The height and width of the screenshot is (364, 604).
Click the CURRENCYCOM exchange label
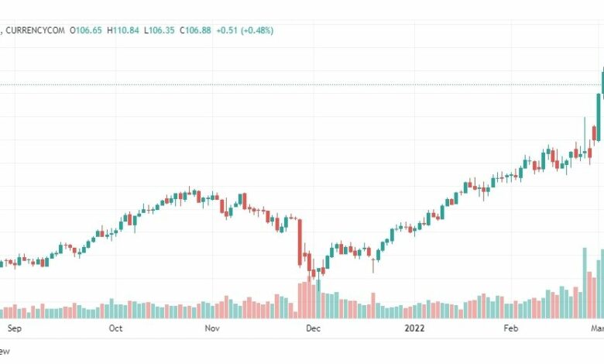point(35,30)
